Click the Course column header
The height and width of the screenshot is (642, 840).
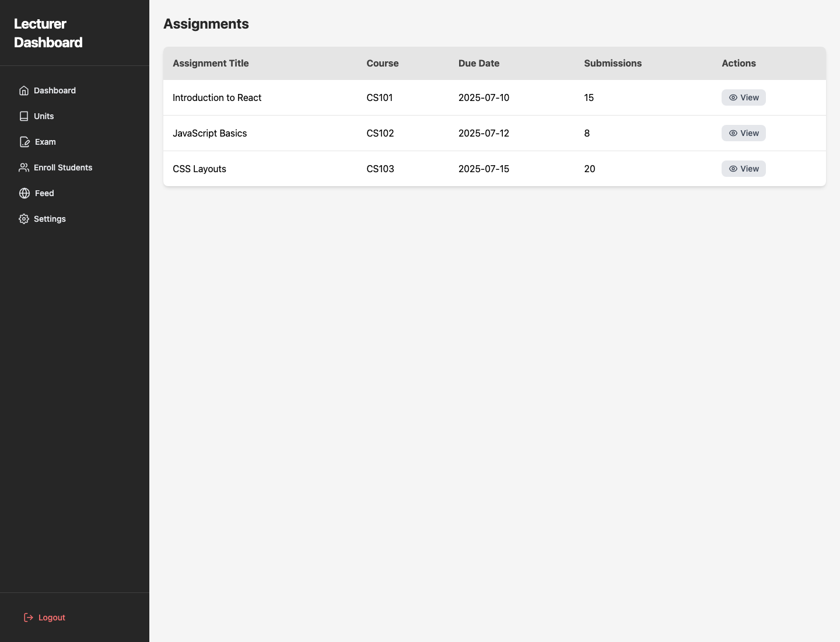coord(383,63)
